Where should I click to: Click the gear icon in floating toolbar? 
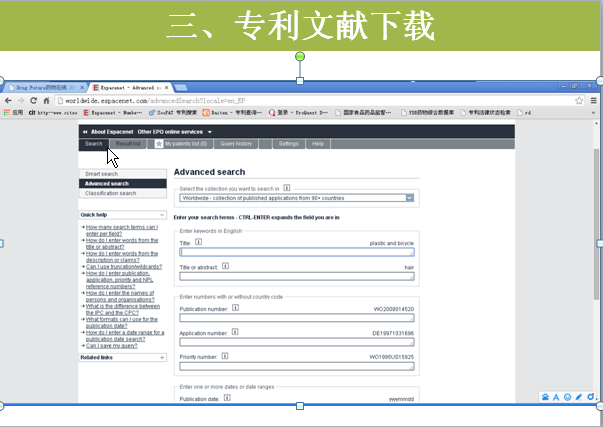(591, 397)
